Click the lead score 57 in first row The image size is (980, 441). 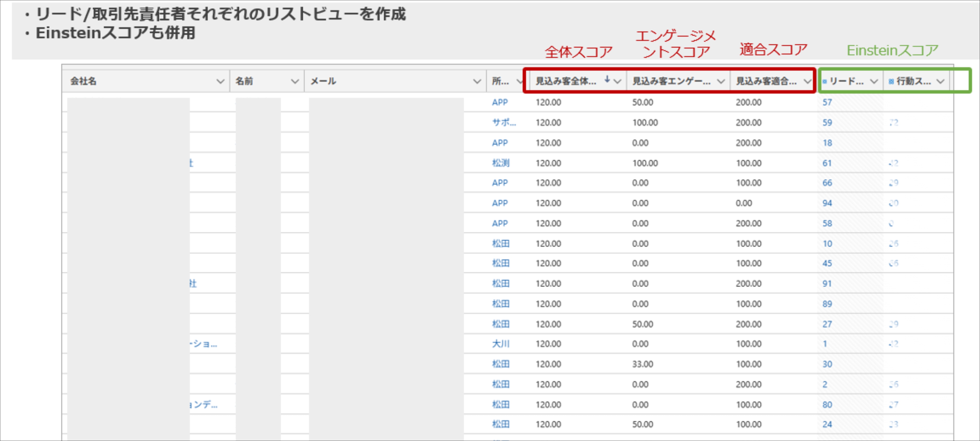827,102
